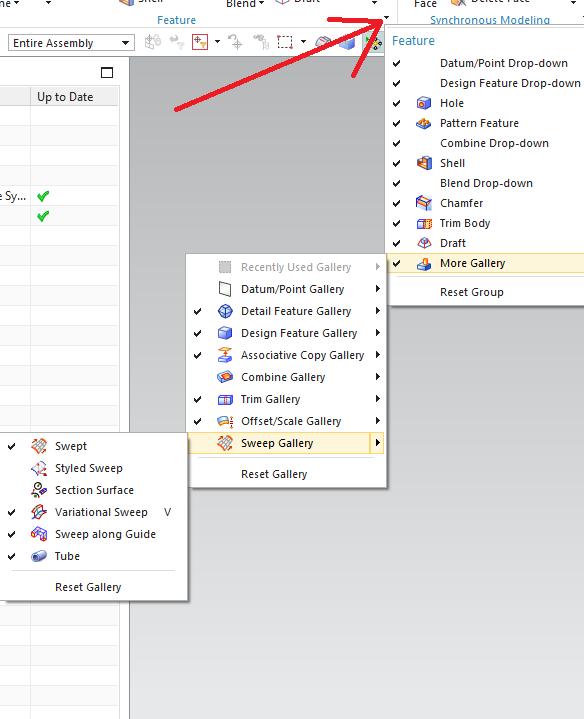Click Reset Gallery below Sweep Gallery
Image resolution: width=584 pixels, height=719 pixels.
tap(274, 474)
